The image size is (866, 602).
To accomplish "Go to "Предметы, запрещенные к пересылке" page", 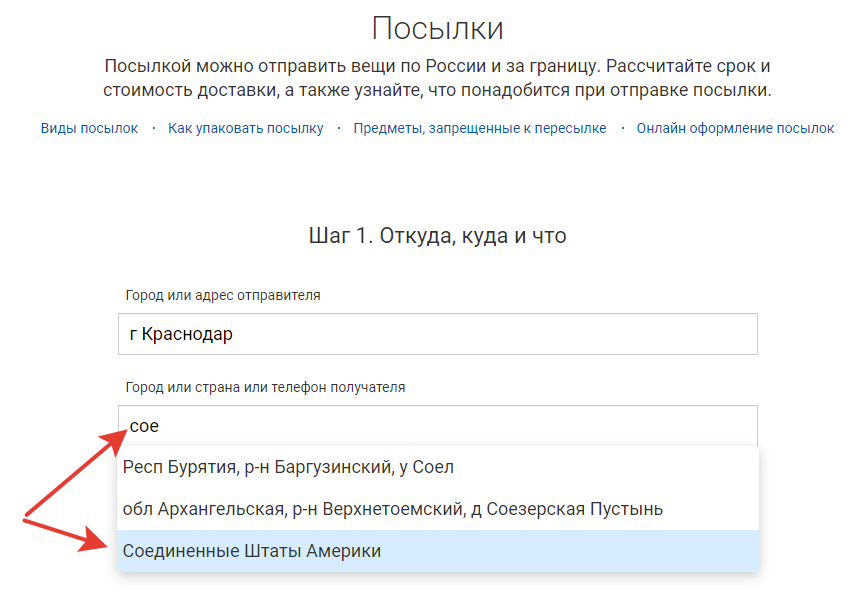I will (x=479, y=128).
